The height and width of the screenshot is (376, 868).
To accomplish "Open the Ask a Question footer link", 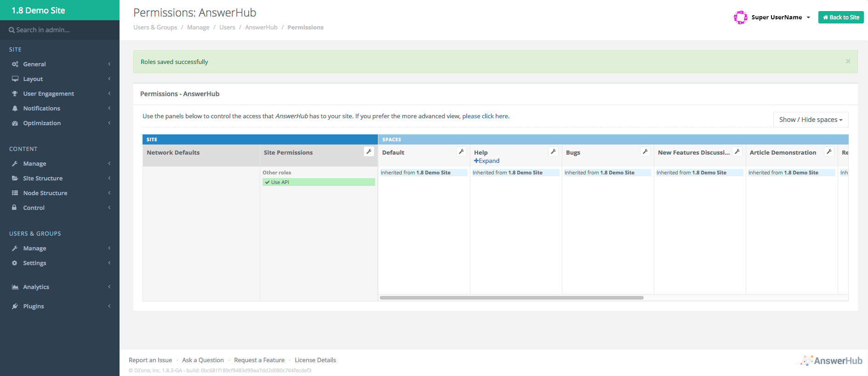I will click(203, 360).
